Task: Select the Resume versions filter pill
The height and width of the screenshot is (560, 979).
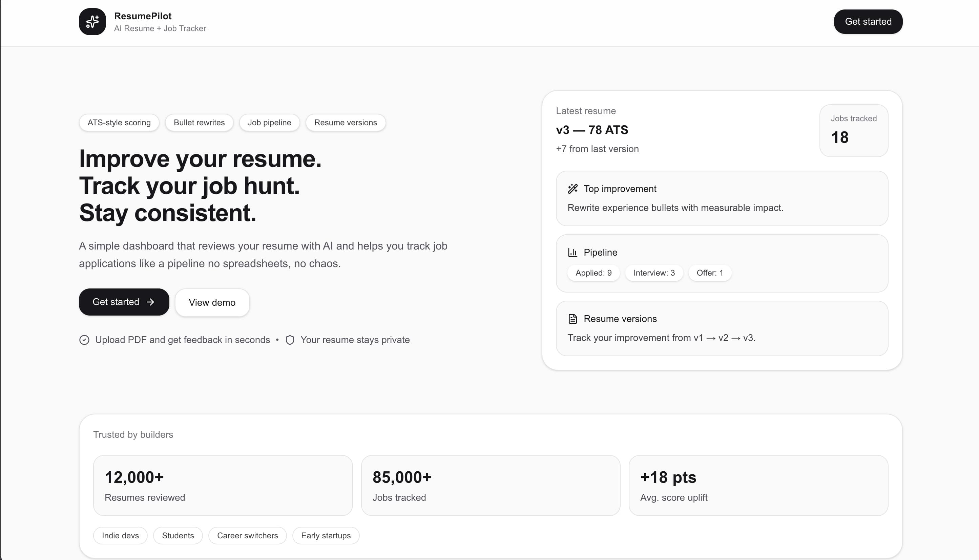Action: (x=345, y=122)
